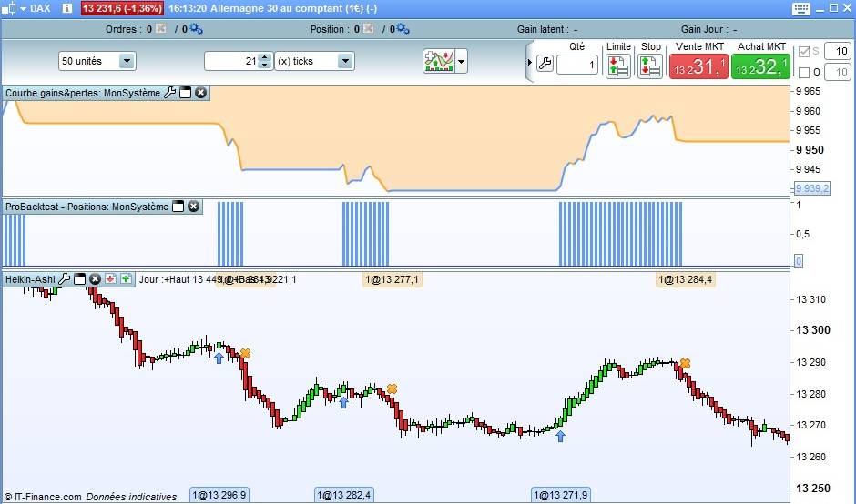Cancel orders using the X beside Ordres
Viewport: 856px width, 504px height.
click(x=160, y=28)
